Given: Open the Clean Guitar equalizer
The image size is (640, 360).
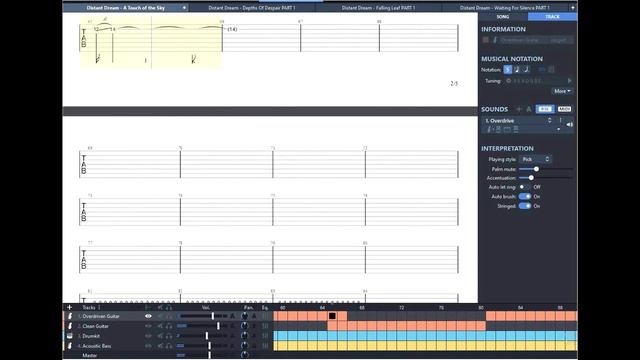Looking at the screenshot, I should 265,326.
